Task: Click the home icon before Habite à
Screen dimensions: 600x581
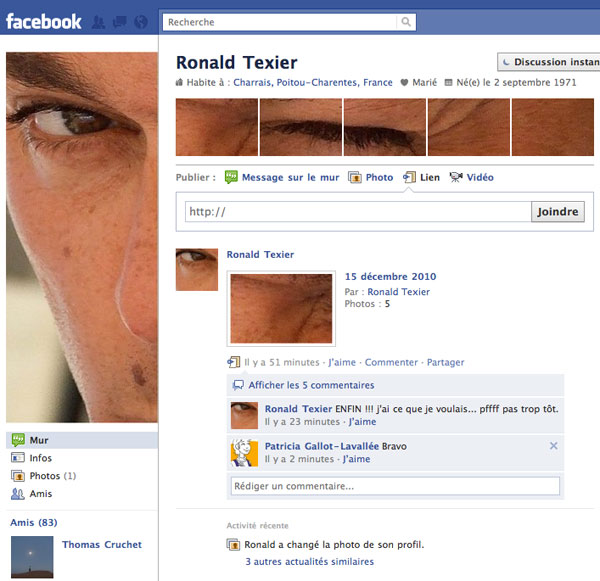Action: [179, 82]
